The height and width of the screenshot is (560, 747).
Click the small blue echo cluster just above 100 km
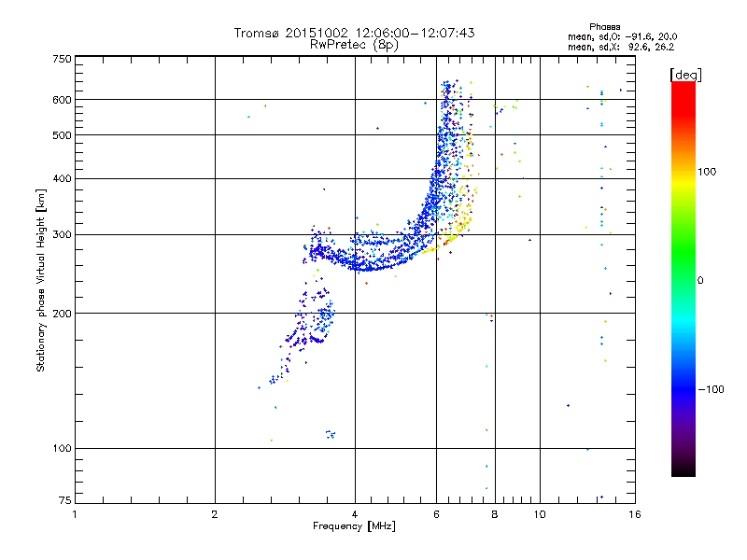coord(331,434)
